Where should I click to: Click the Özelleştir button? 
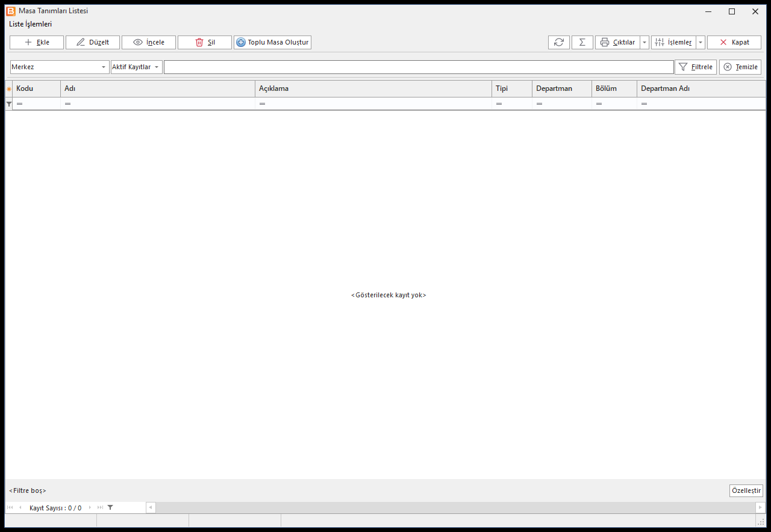tap(746, 490)
